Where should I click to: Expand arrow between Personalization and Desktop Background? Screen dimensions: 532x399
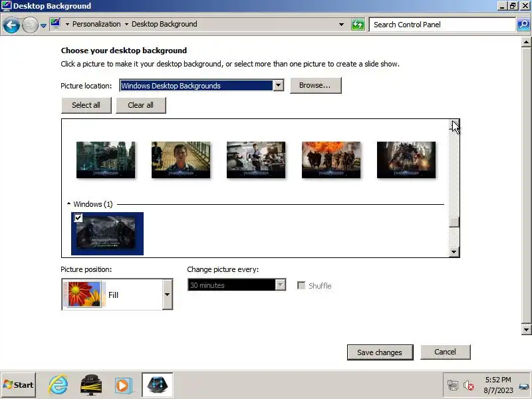pyautogui.click(x=126, y=24)
